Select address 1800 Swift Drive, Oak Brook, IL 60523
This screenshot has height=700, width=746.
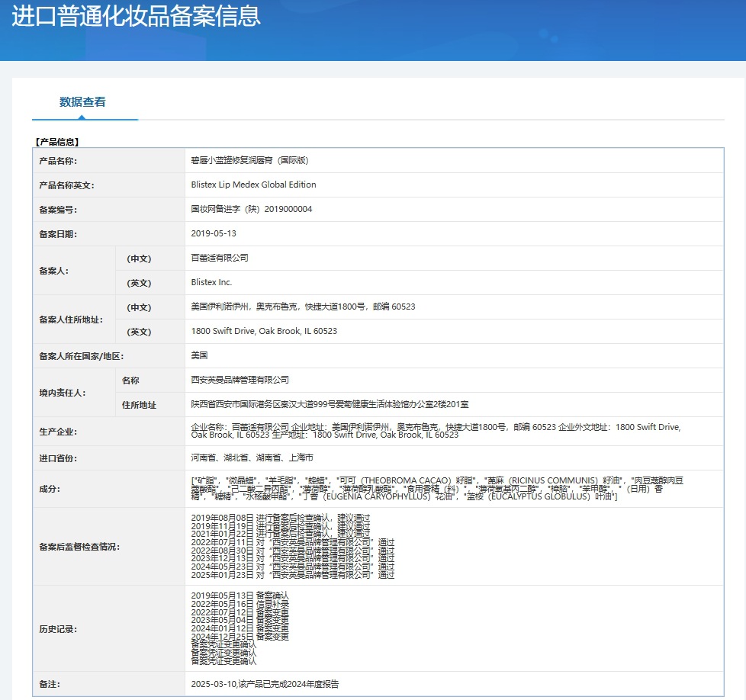[264, 331]
